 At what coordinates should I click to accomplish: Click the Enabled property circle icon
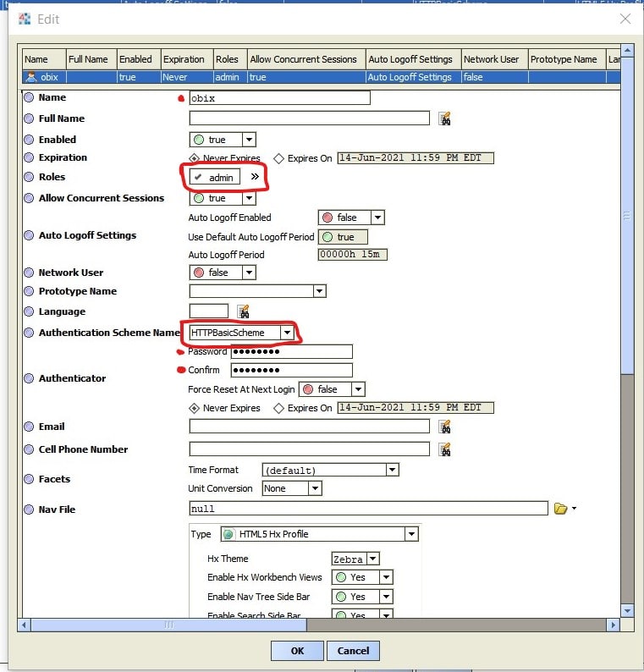(x=29, y=140)
